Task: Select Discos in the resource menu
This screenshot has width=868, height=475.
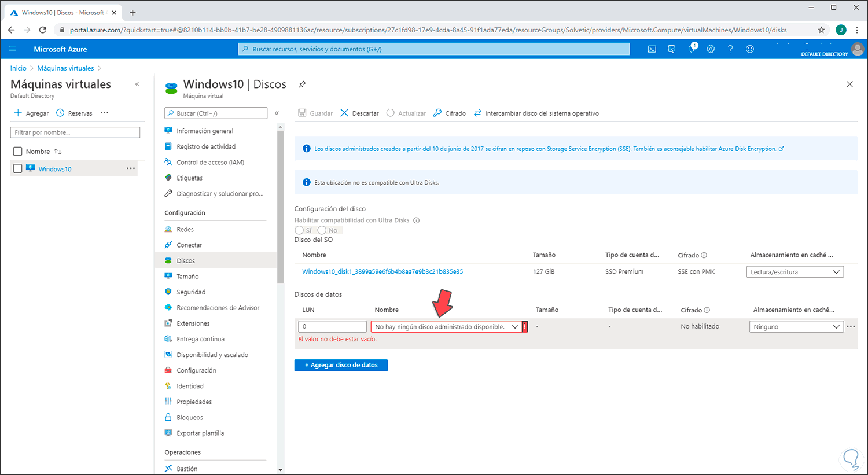Action: coord(186,261)
